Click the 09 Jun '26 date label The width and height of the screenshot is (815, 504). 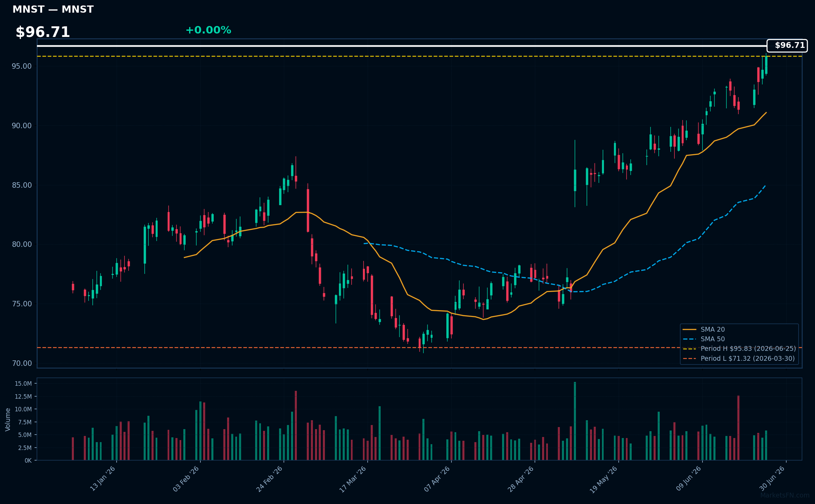pyautogui.click(x=688, y=479)
